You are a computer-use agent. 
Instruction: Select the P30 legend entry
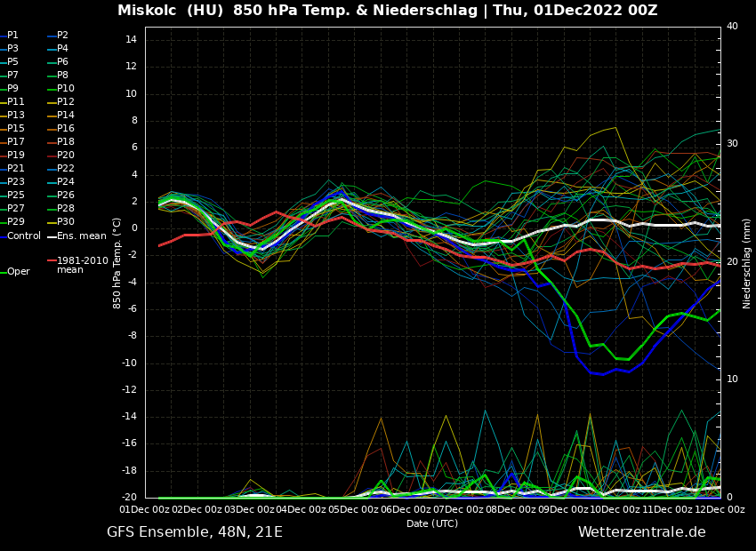pos(65,222)
